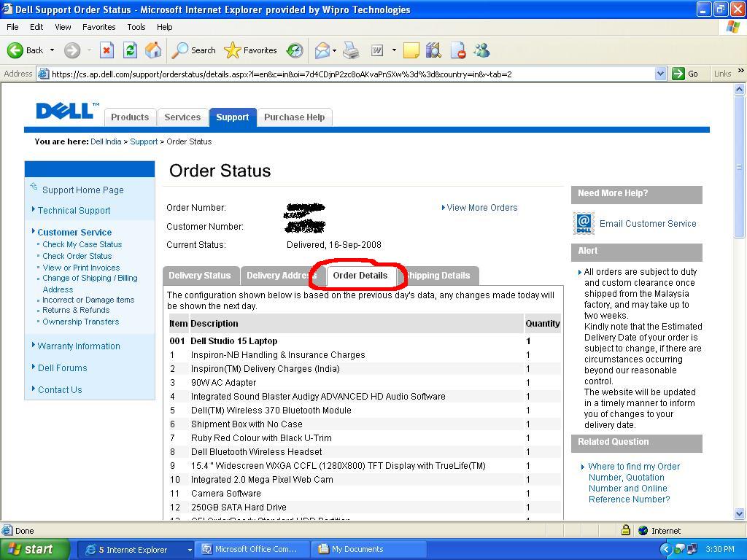The height and width of the screenshot is (560, 747).
Task: Open the View or Print Invoices link
Action: coord(81,268)
